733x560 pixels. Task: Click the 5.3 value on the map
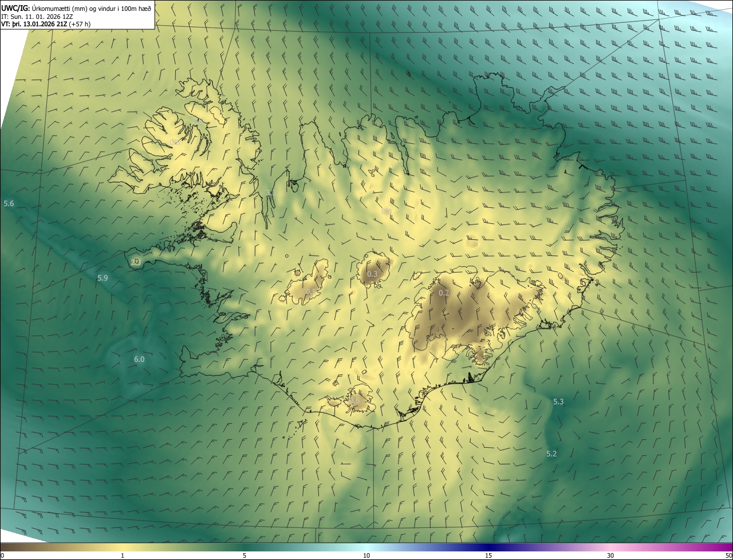558,402
